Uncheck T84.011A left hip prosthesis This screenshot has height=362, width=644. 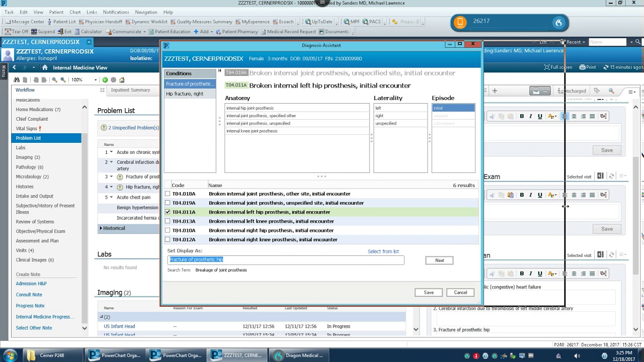click(x=168, y=212)
